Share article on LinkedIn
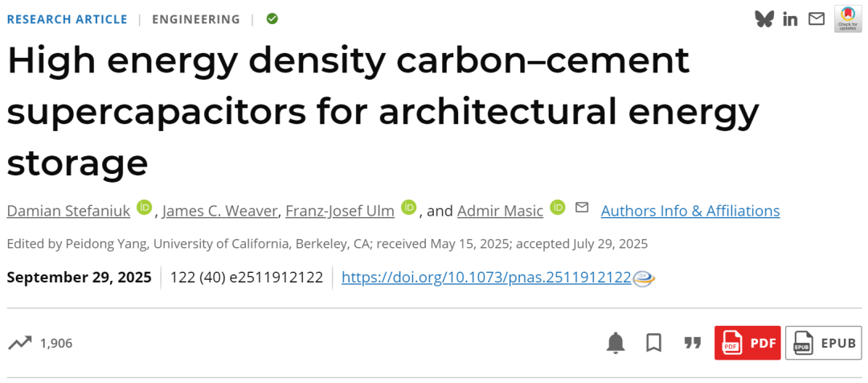The height and width of the screenshot is (383, 868). pos(790,19)
